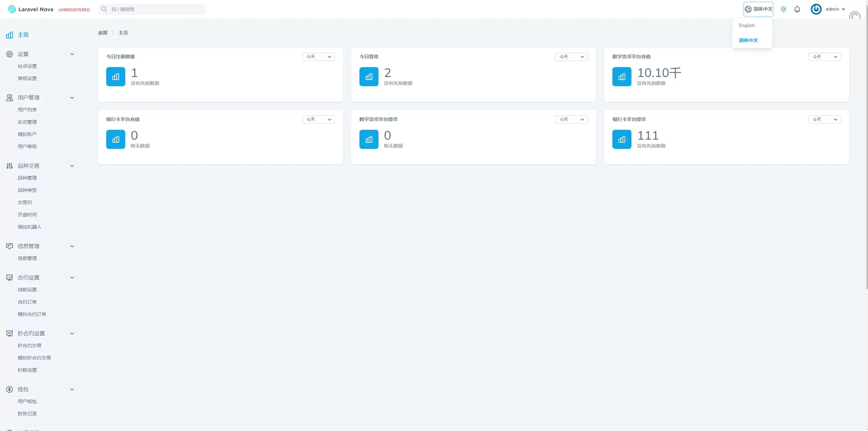This screenshot has height=431, width=868.
Task: Open the notifications bell
Action: pyautogui.click(x=797, y=9)
